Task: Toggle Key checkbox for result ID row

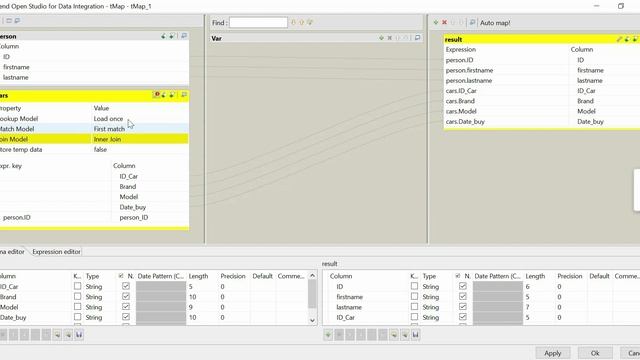Action: (x=414, y=286)
